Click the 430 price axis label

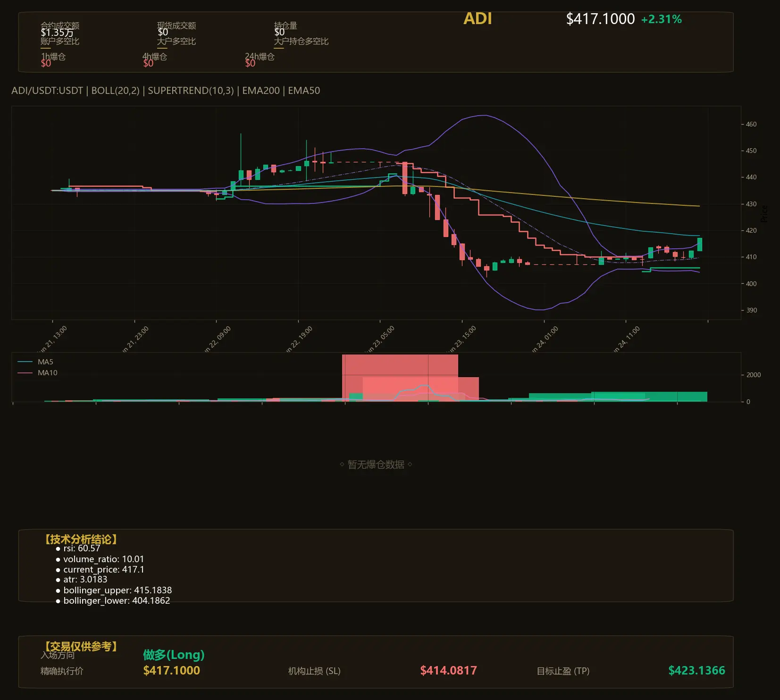[x=751, y=204]
